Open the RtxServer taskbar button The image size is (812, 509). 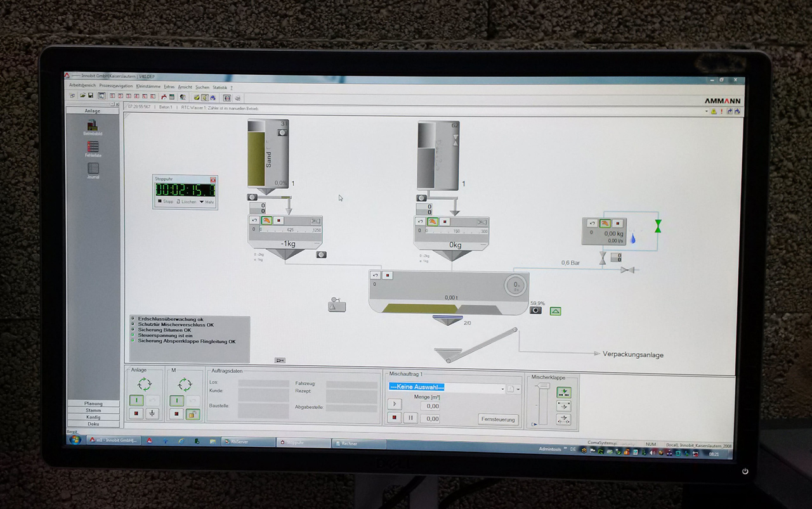point(248,442)
